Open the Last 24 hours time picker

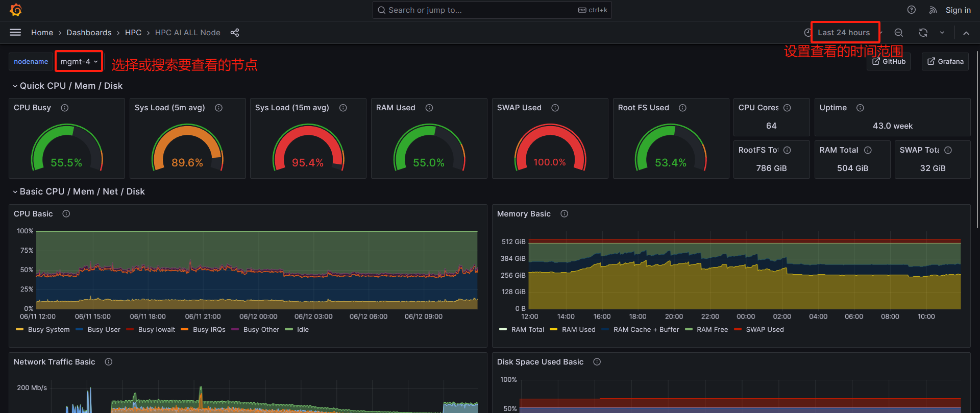coord(844,33)
